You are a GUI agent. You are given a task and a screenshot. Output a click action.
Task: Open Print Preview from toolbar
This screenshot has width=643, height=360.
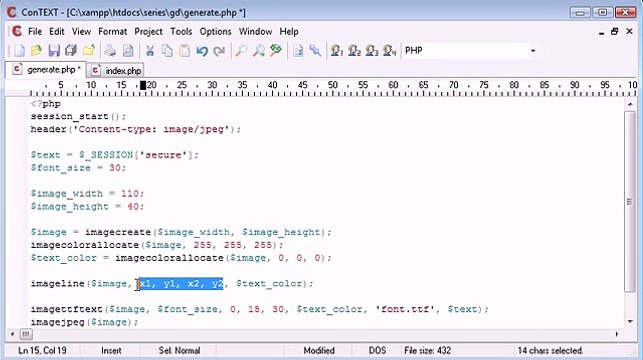point(128,51)
